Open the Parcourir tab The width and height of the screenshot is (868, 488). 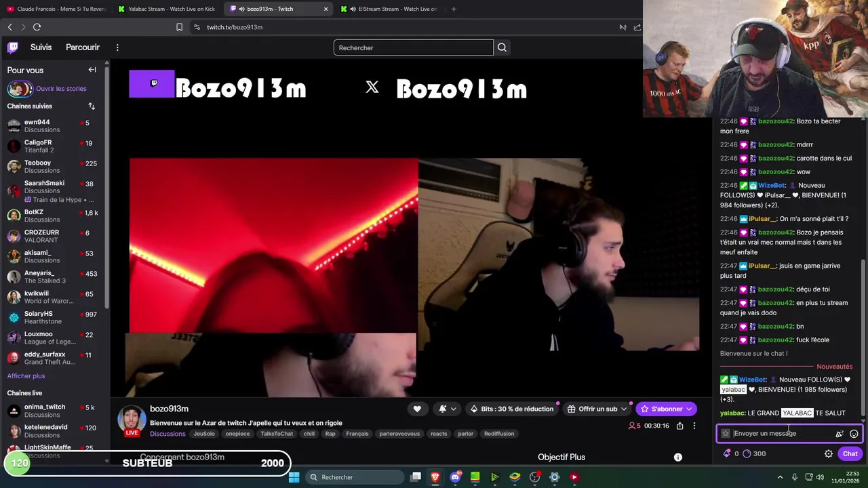click(x=83, y=47)
